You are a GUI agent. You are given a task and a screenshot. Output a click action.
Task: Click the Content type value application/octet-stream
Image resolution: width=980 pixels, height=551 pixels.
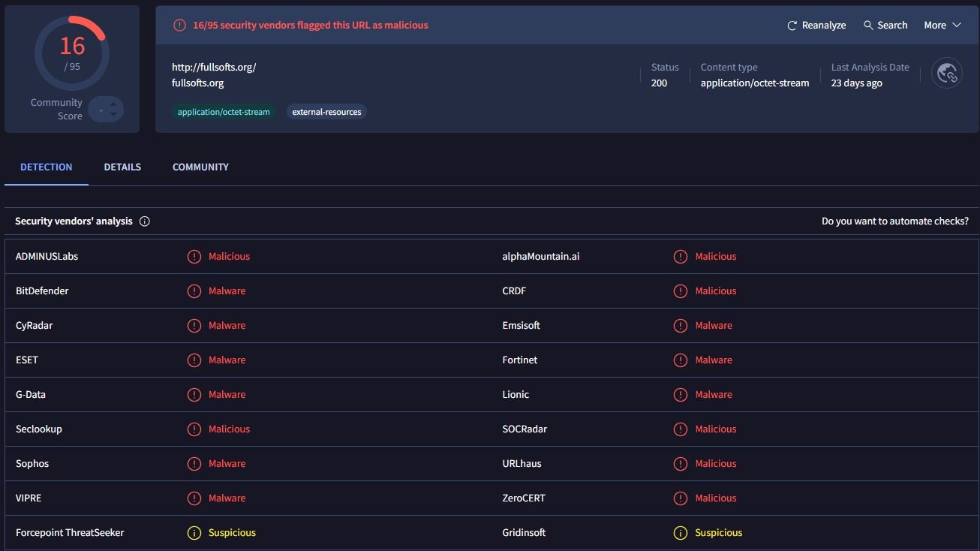755,83
